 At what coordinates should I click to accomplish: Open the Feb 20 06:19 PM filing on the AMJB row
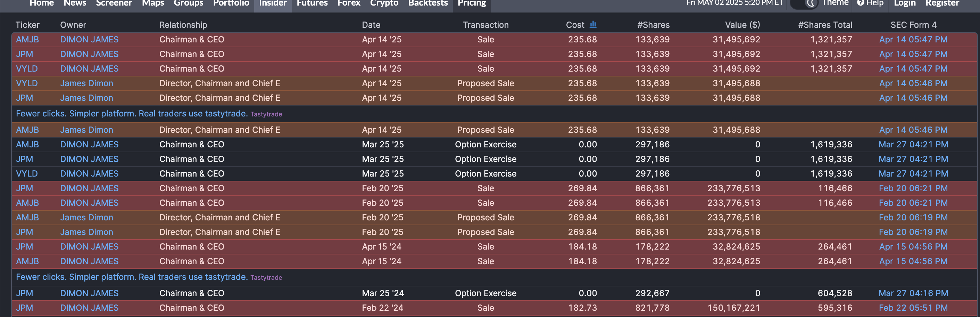pos(913,218)
